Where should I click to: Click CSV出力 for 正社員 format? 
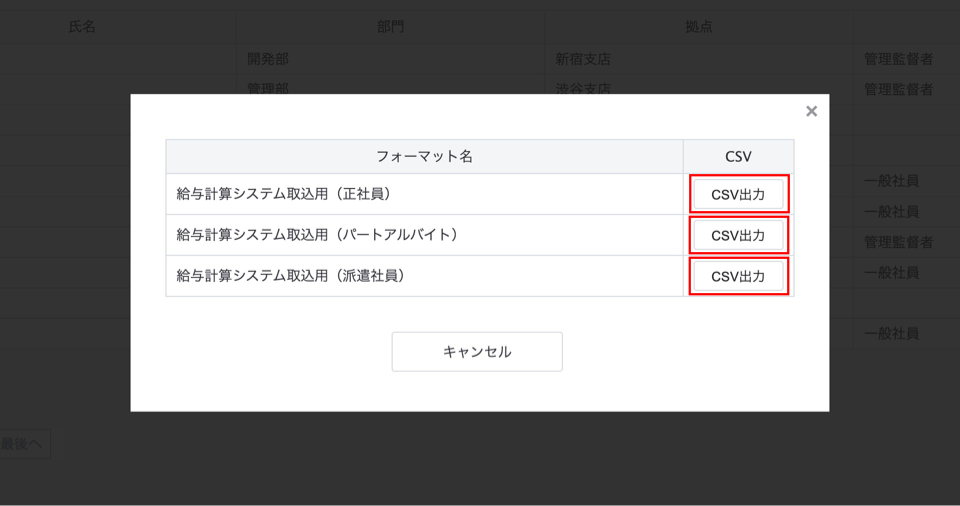click(738, 194)
